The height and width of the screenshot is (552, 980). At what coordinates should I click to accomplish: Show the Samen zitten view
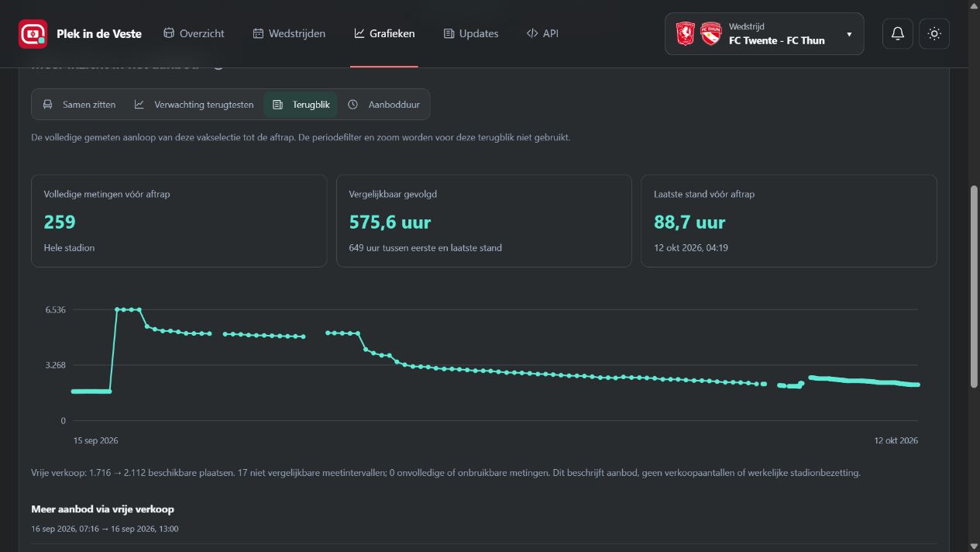pyautogui.click(x=79, y=105)
